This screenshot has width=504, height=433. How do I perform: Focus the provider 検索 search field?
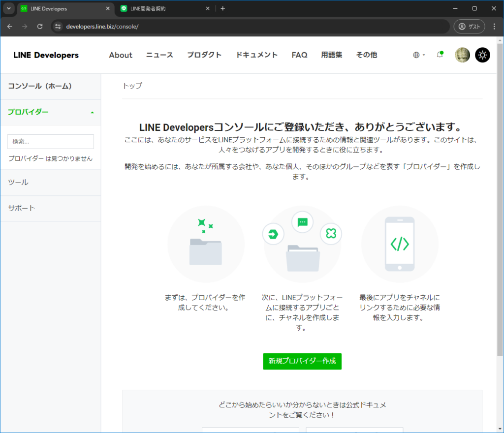coord(51,142)
